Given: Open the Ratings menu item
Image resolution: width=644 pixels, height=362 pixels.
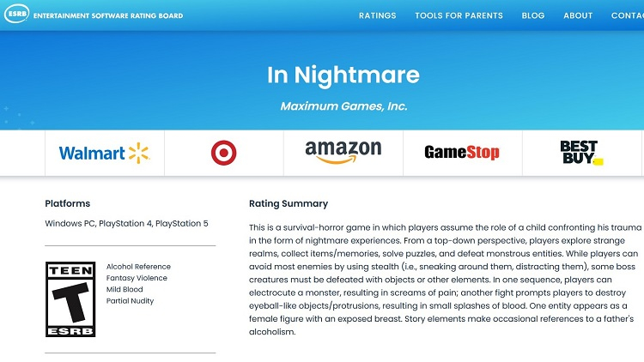Looking at the screenshot, I should [x=377, y=15].
